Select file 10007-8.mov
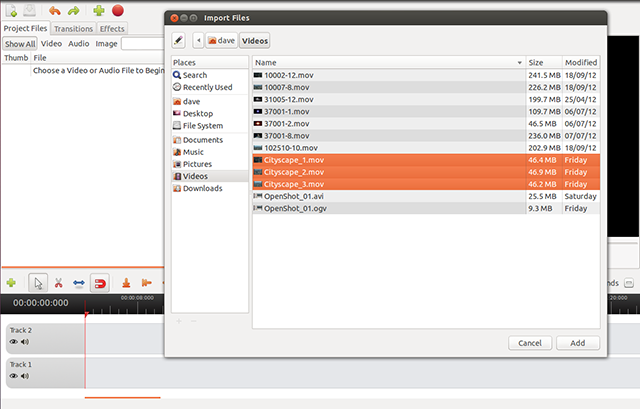 coord(426,87)
